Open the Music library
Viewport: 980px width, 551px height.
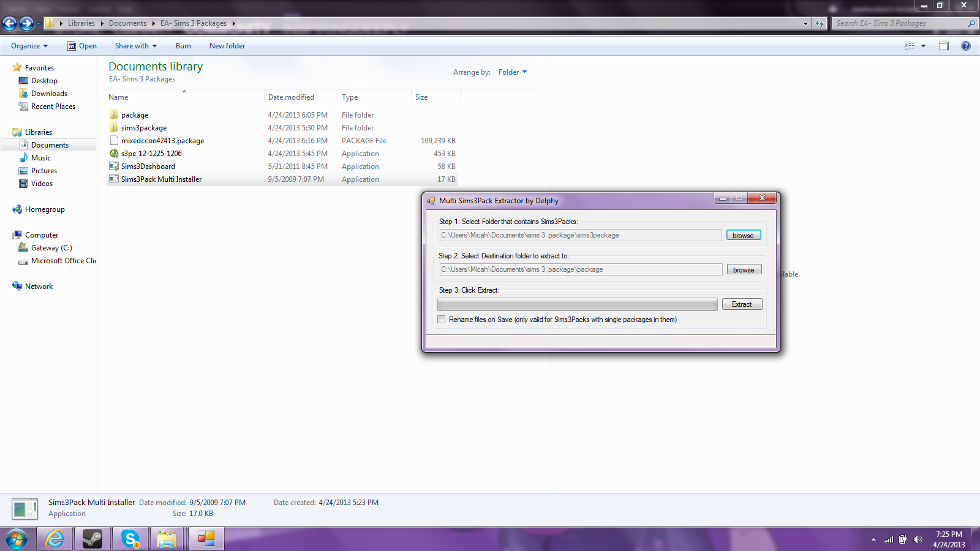click(x=41, y=158)
